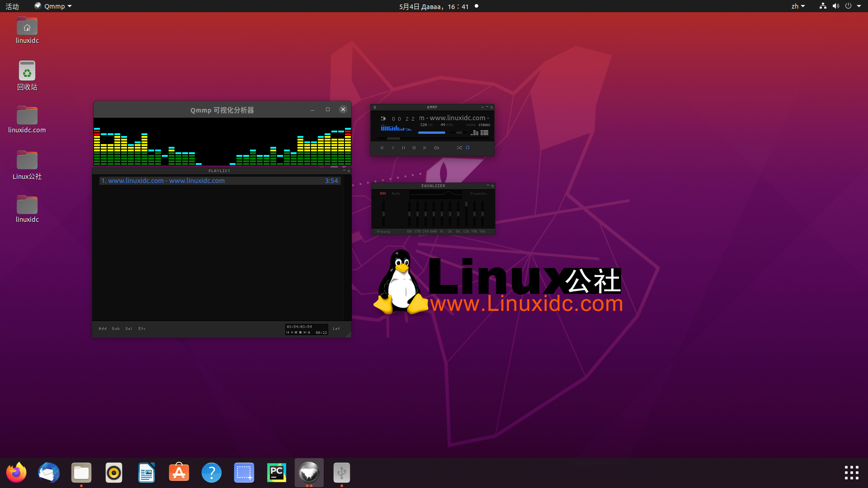Click the balance slider in Qmmp player
Image resolution: width=868 pixels, height=488 pixels.
coord(459,132)
